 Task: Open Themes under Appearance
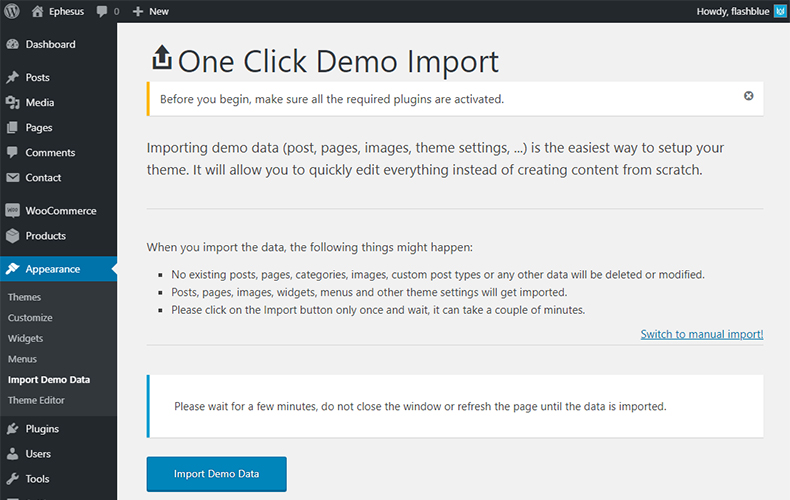[x=24, y=297]
